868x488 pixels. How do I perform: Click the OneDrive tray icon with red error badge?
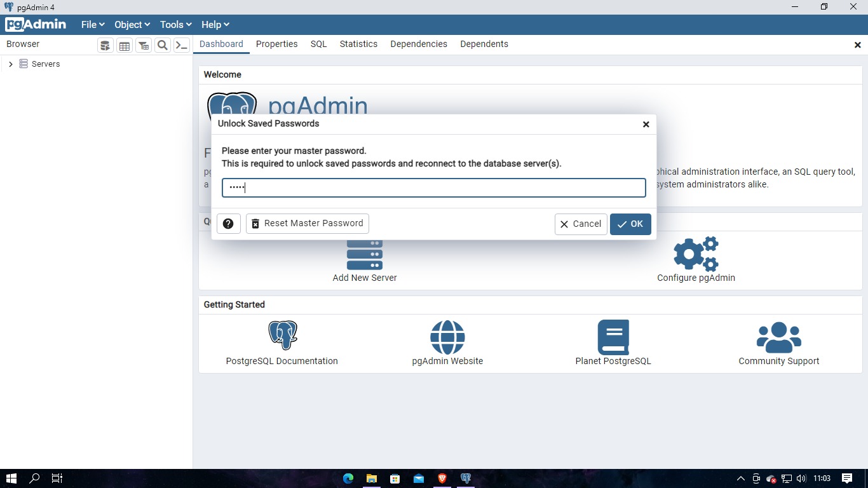pos(771,478)
